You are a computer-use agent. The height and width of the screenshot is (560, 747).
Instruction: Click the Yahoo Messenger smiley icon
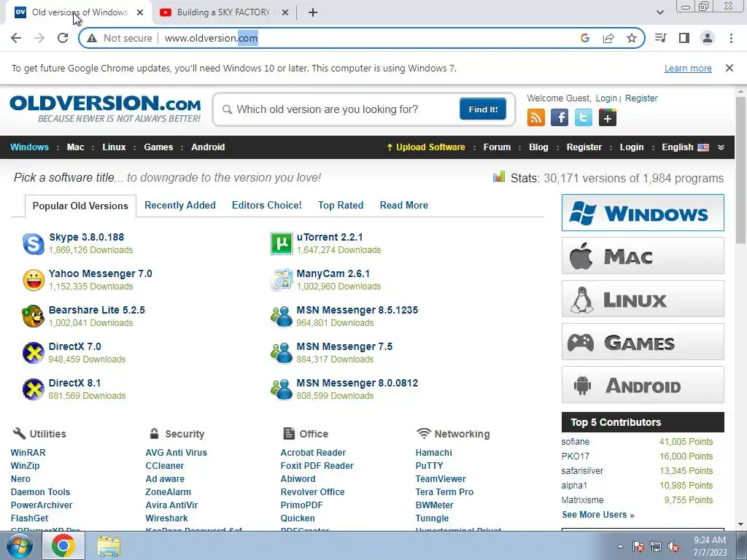click(34, 280)
